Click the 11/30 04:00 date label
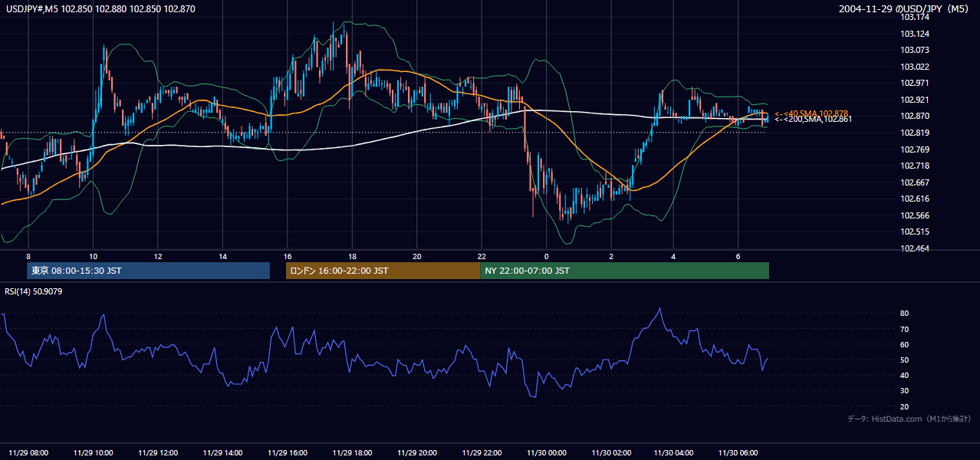This screenshot has height=460, width=980. 673,453
